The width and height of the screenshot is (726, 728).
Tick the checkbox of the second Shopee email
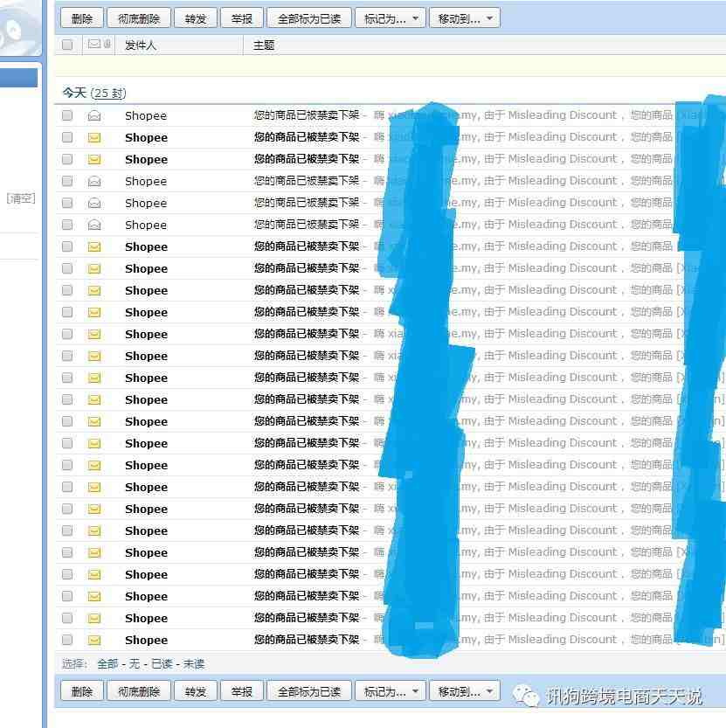pos(68,137)
